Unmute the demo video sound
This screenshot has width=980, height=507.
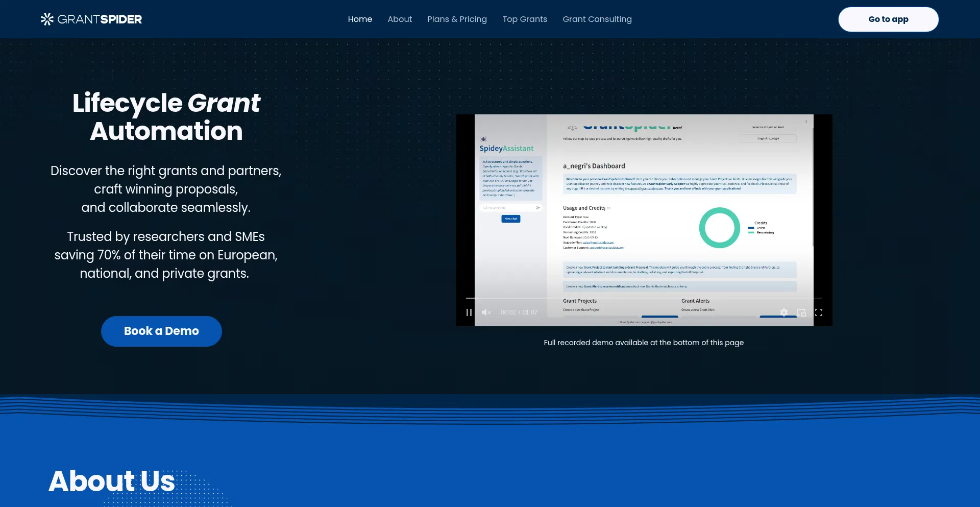point(486,312)
